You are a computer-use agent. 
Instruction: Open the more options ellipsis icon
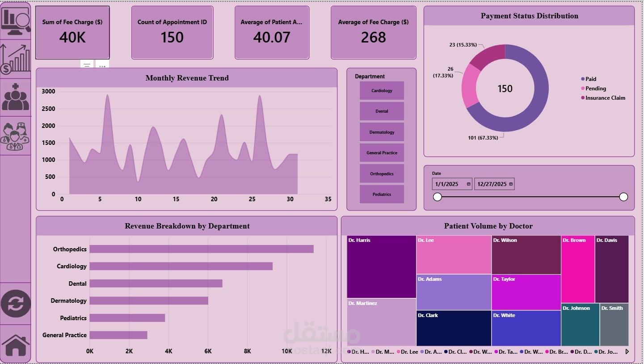click(102, 66)
